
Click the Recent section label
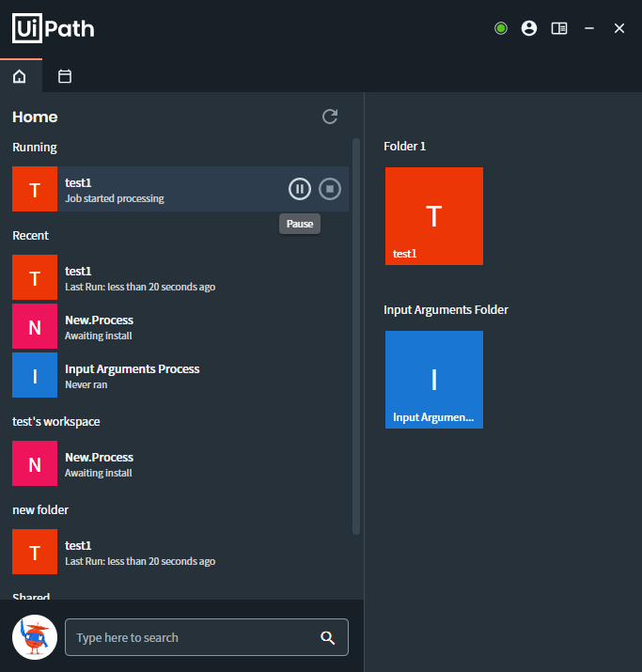click(x=30, y=235)
